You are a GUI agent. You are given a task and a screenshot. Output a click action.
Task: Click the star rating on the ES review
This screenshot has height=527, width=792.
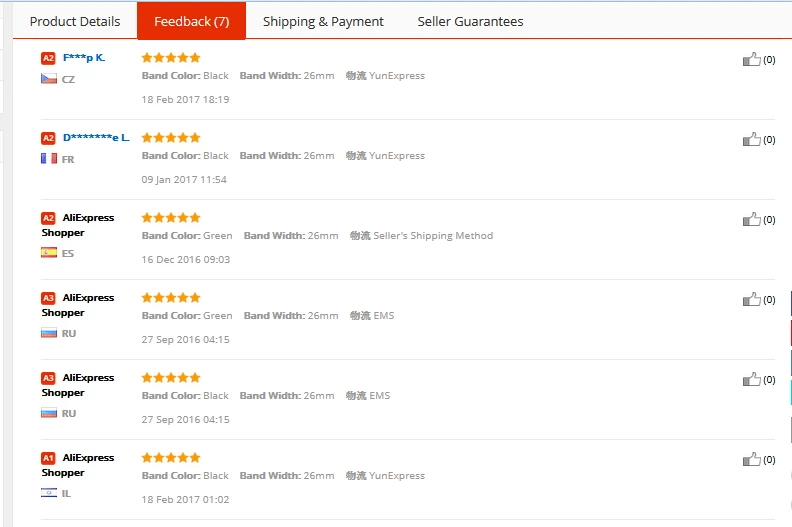pos(171,217)
